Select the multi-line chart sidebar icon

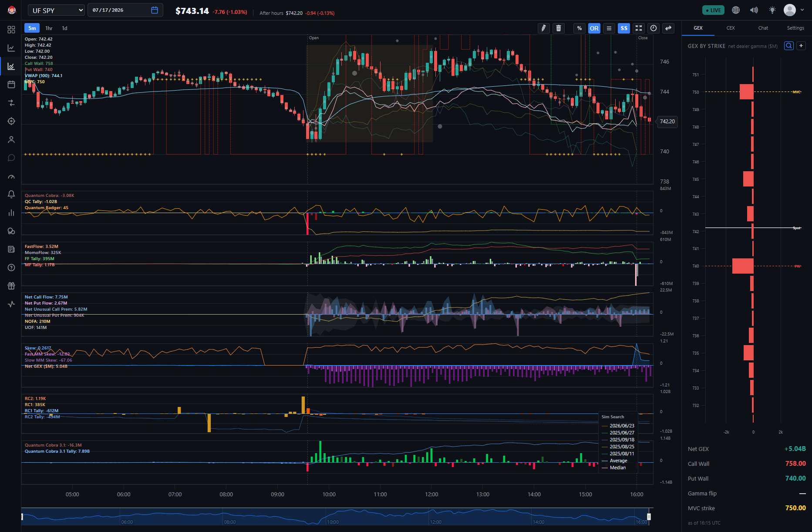click(11, 66)
